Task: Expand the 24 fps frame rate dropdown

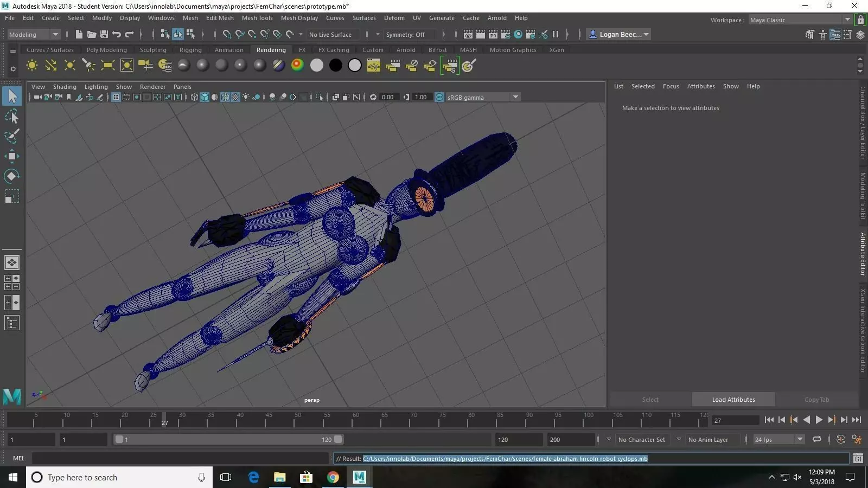Action: [x=799, y=439]
